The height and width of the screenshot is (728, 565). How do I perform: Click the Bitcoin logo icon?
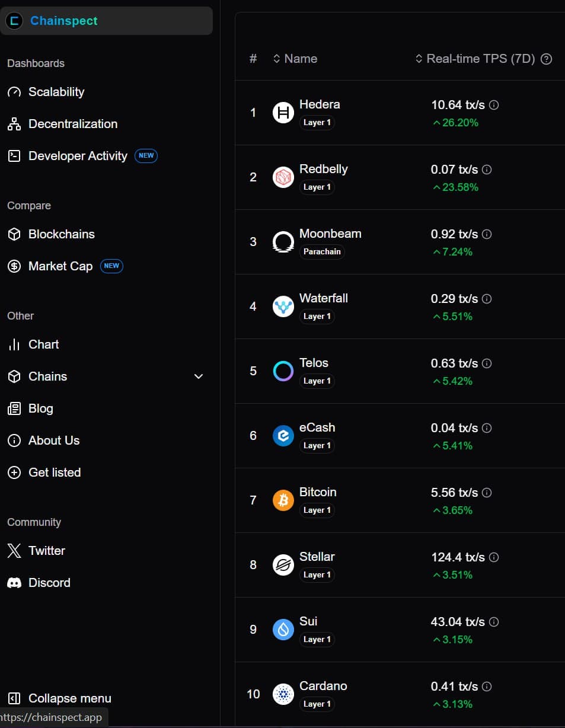[x=283, y=500]
